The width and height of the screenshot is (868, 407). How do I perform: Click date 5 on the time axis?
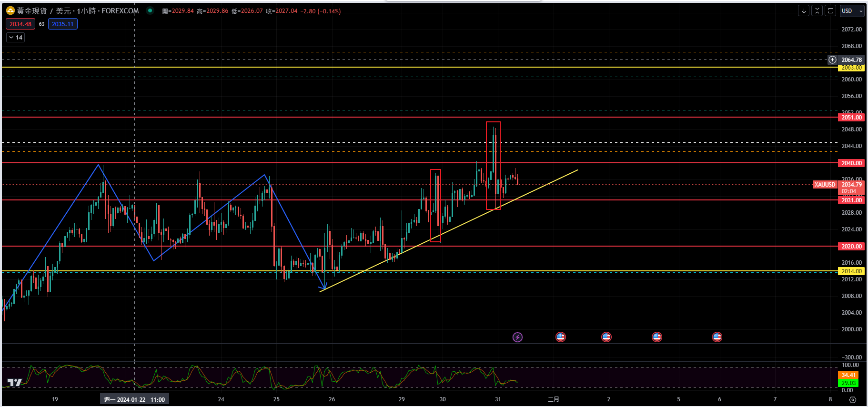[678, 399]
